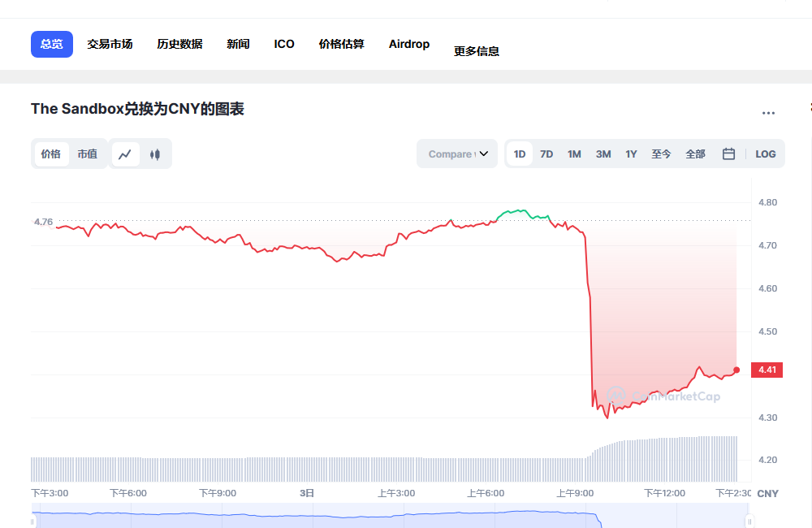Image resolution: width=812 pixels, height=528 pixels.
Task: Select the 1M time range
Action: 574,154
